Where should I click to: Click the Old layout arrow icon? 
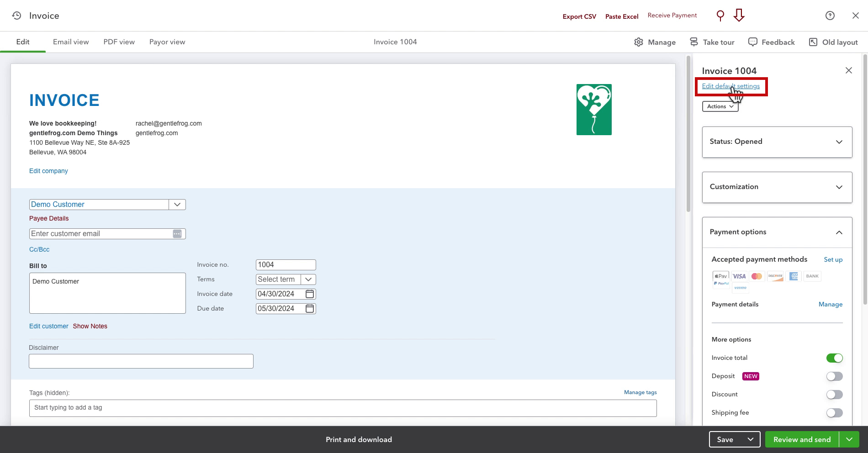point(813,42)
